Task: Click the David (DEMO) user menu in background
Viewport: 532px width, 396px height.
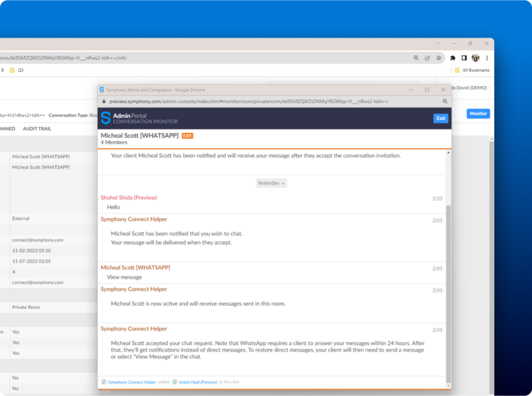Action: click(471, 88)
